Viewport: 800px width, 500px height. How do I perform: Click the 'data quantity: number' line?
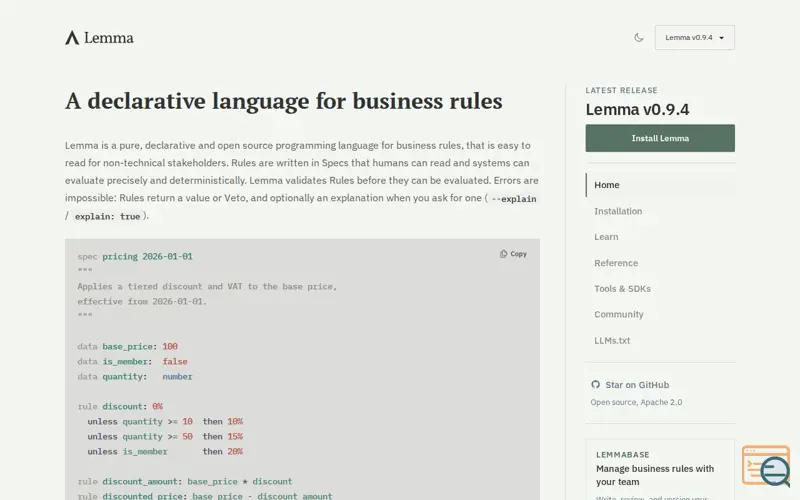point(135,377)
